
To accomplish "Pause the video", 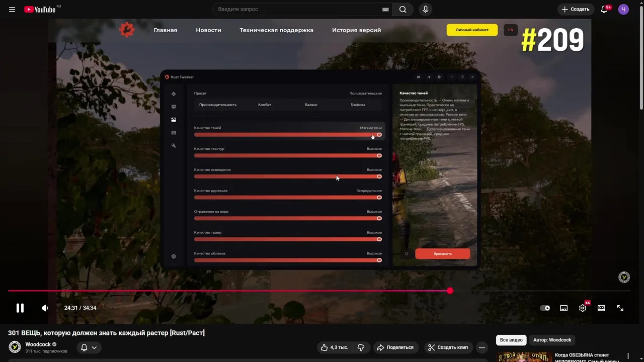I will click(20, 308).
